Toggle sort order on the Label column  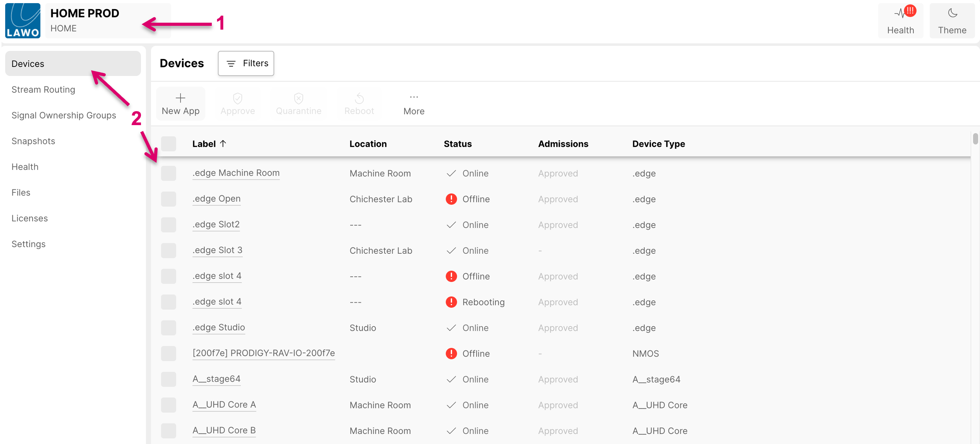[x=209, y=144]
